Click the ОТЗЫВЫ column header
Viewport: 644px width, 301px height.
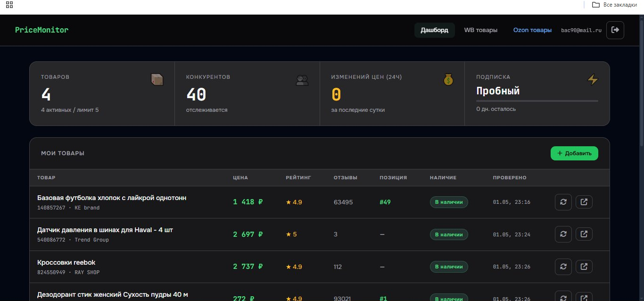coord(346,178)
